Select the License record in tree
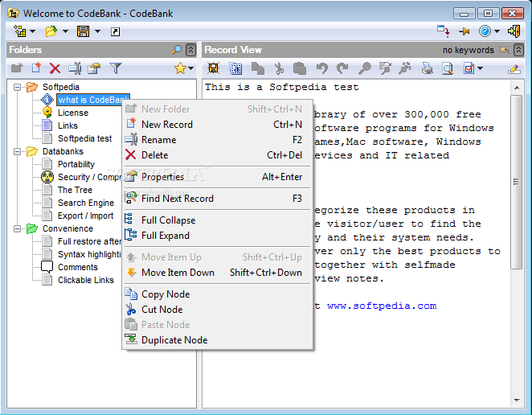This screenshot has width=532, height=415. (72, 113)
